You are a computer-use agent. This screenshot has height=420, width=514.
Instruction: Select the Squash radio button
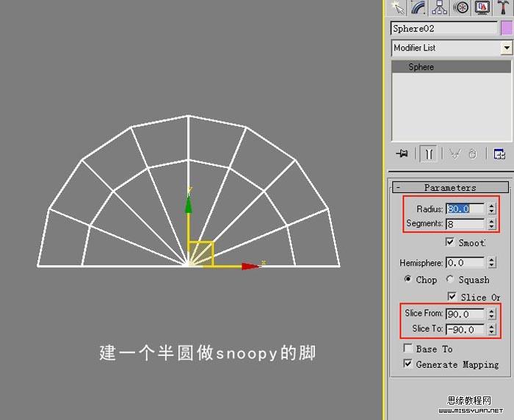click(449, 279)
